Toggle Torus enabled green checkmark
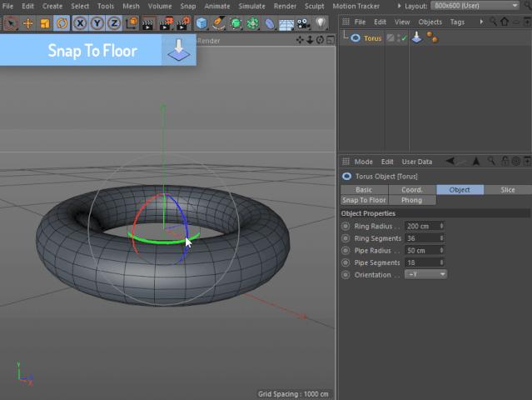Viewport: 532px width, 400px height. coord(404,37)
